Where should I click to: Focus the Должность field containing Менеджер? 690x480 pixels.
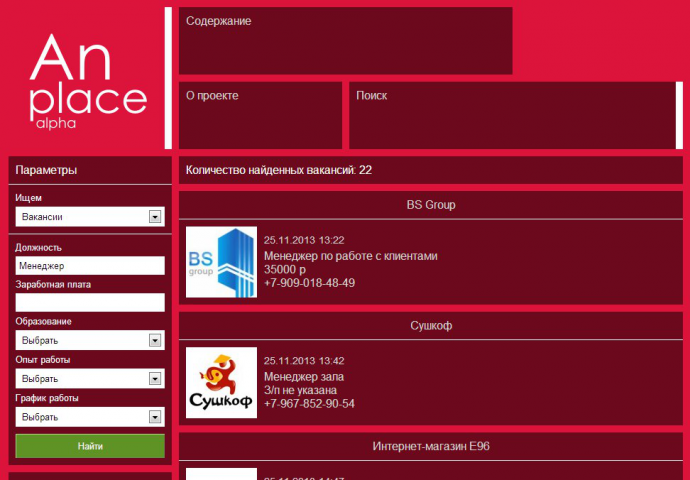(90, 266)
